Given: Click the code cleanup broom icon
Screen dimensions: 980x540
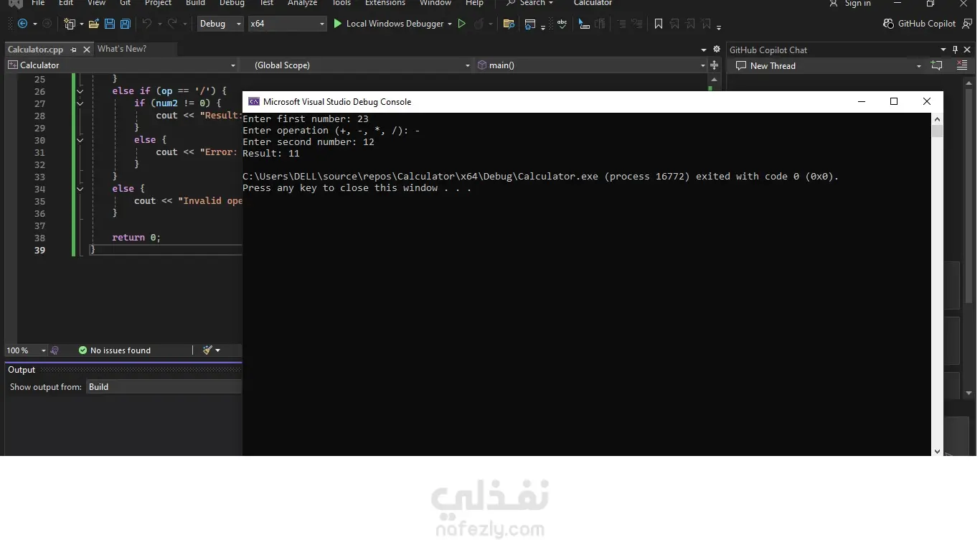Looking at the screenshot, I should point(207,350).
